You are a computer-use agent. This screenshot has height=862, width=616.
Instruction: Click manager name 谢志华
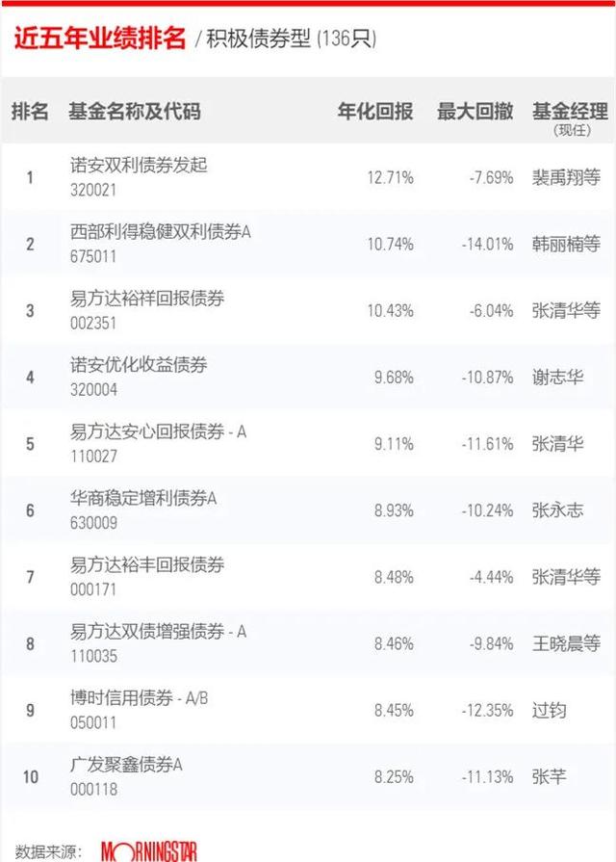tap(557, 378)
